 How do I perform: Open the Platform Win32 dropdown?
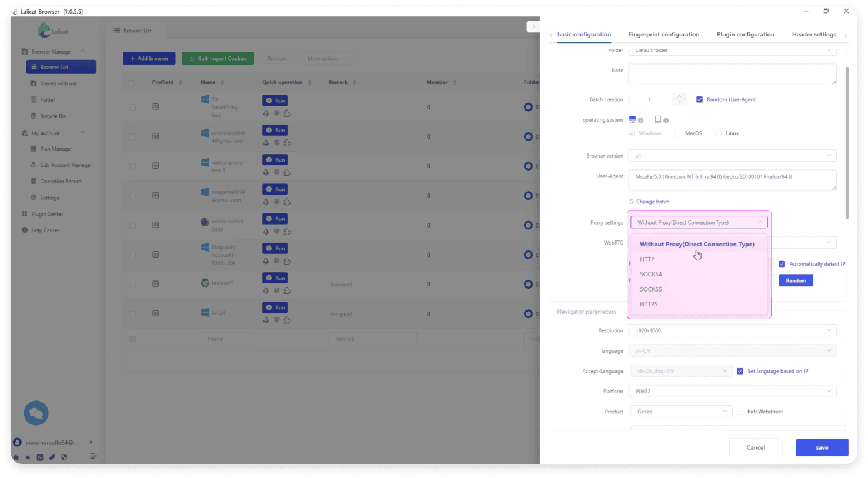(732, 391)
